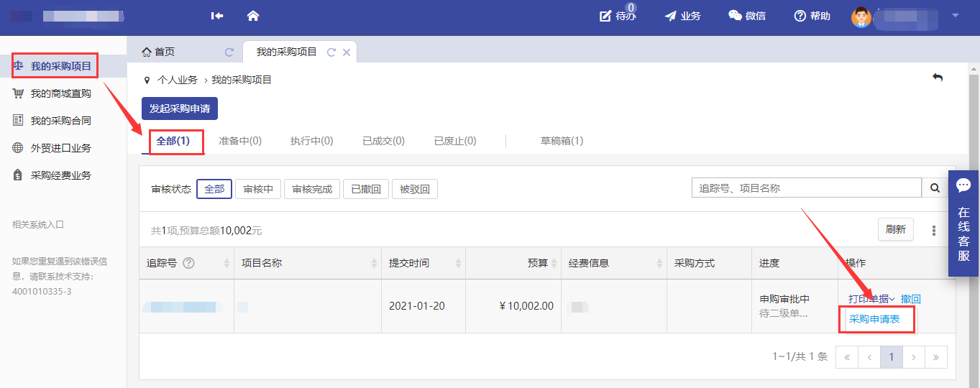This screenshot has width=980, height=388.
Task: Click the 撤回 link in the row
Action: [x=910, y=299]
